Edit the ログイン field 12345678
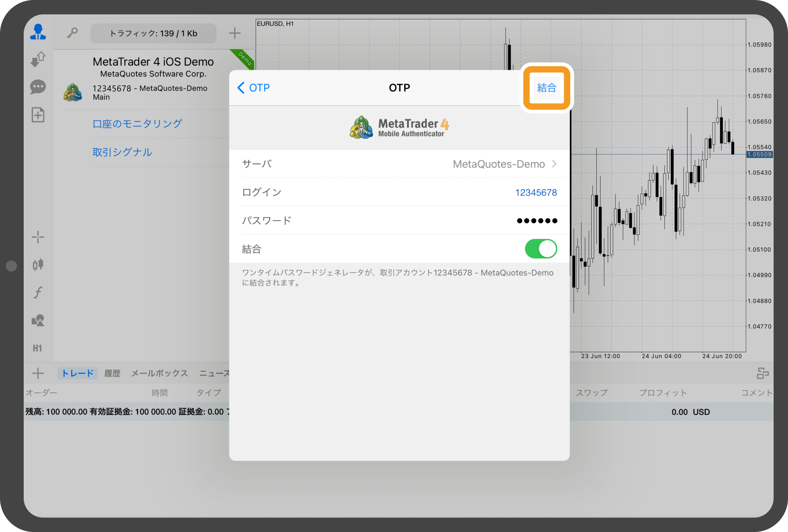Image resolution: width=788 pixels, height=532 pixels. click(x=399, y=192)
